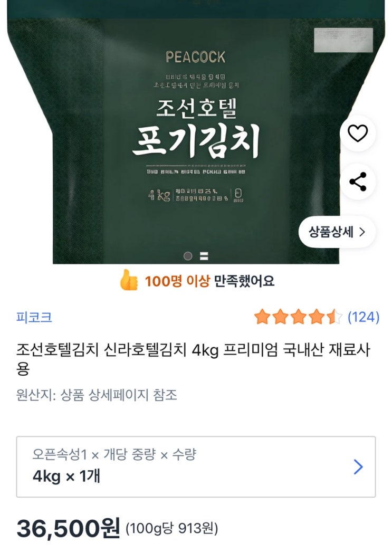Viewport: 392px width, 553px height.
Task: Click the chevron arrow beside 상품상세
Action: pos(362,232)
